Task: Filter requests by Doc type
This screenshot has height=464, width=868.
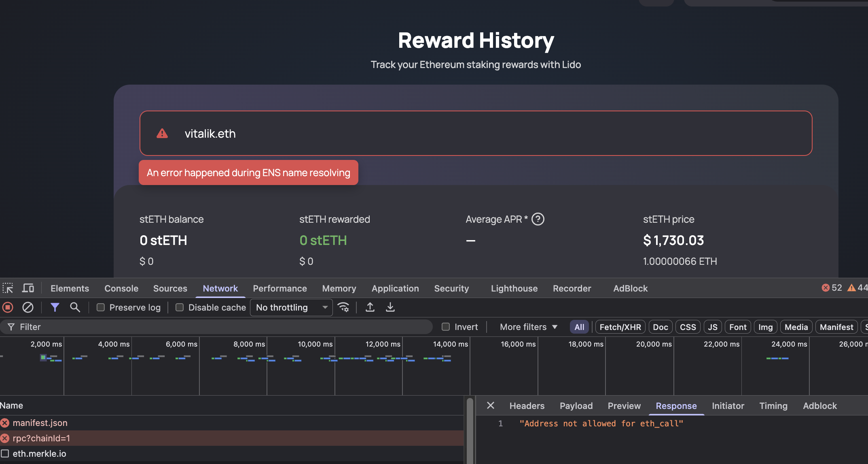Action: coord(661,327)
